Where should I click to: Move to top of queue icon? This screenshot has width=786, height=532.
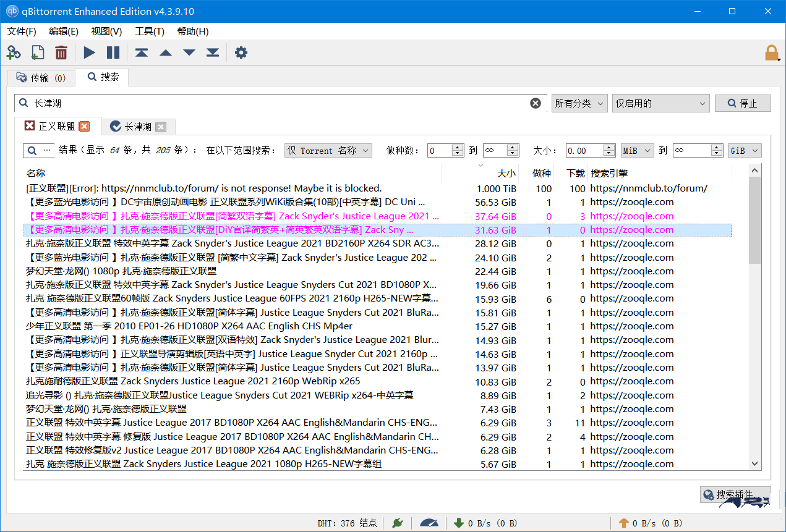(142, 53)
